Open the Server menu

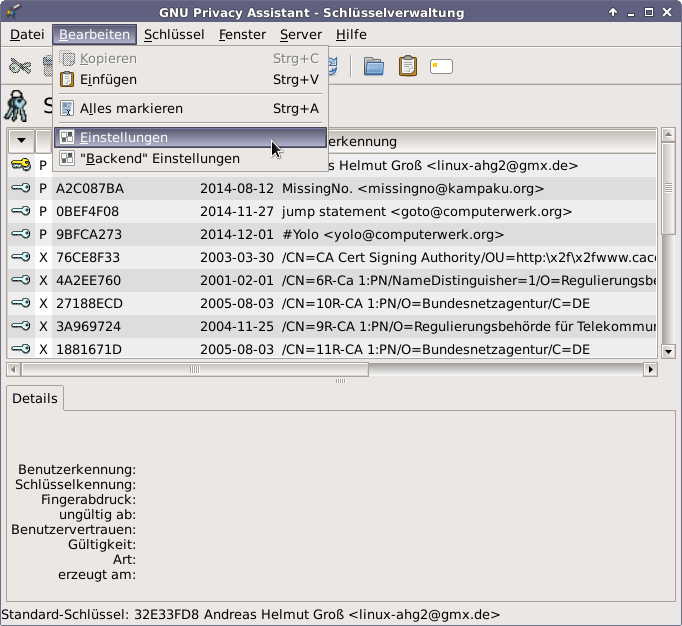point(301,34)
